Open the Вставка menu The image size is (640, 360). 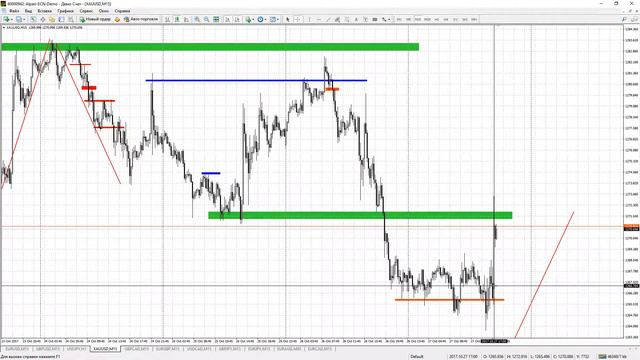pyautogui.click(x=44, y=11)
